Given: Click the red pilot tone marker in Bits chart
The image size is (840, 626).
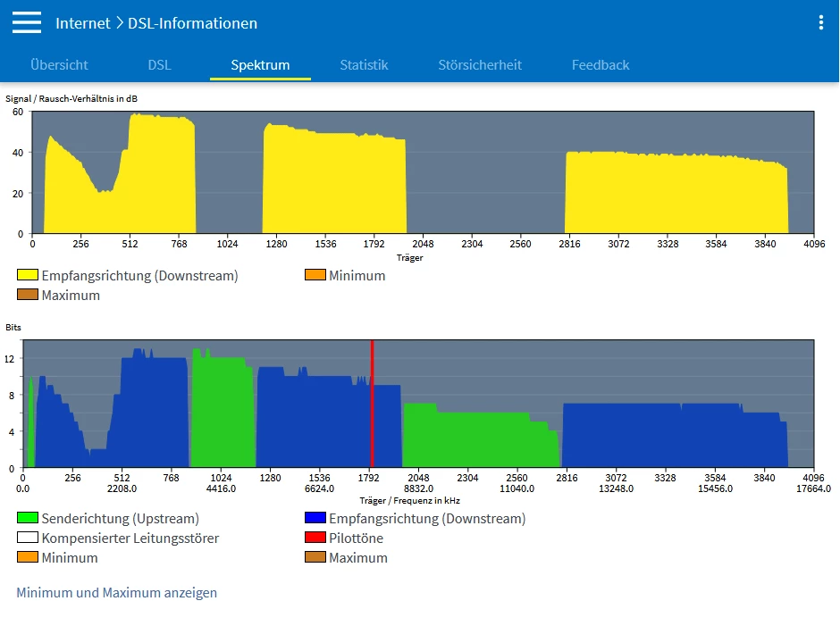Looking at the screenshot, I should coord(373,404).
